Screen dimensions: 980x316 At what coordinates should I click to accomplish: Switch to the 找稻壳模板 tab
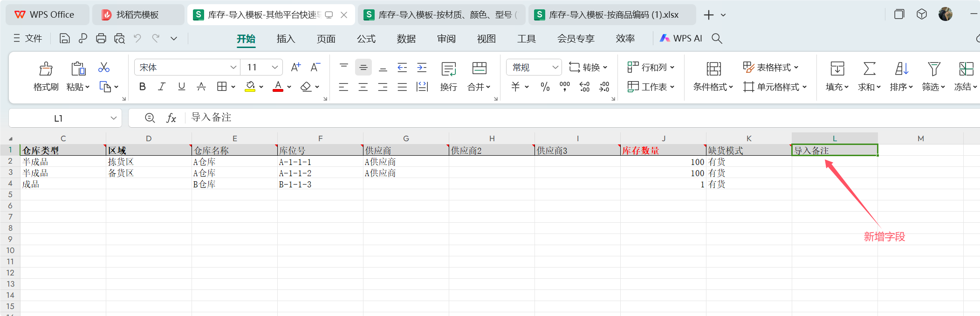coord(138,15)
